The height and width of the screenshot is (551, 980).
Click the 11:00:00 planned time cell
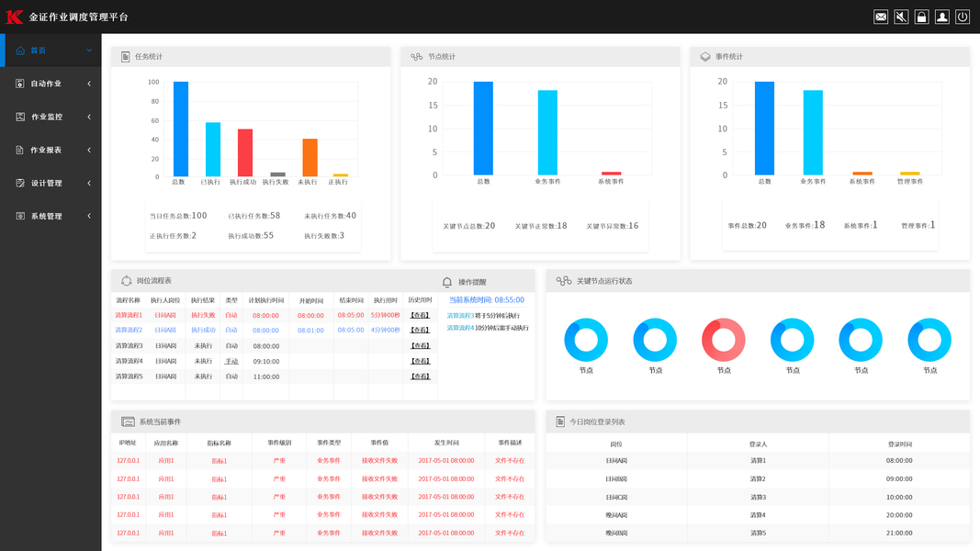(266, 377)
